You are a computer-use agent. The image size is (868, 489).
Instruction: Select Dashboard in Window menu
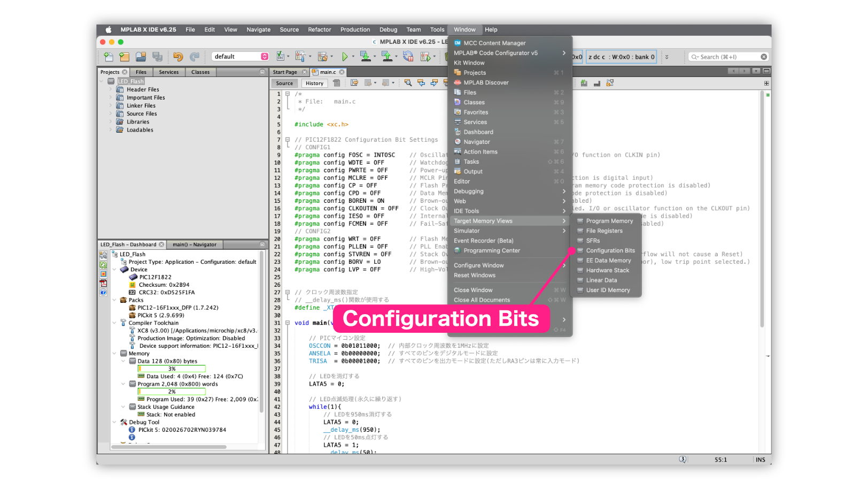pos(510,132)
